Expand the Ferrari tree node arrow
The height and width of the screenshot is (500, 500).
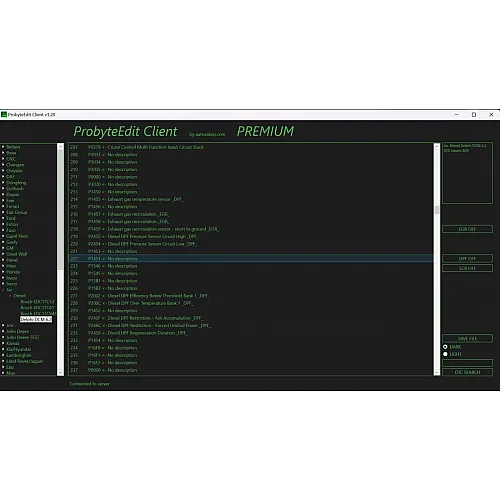[x=3, y=206]
